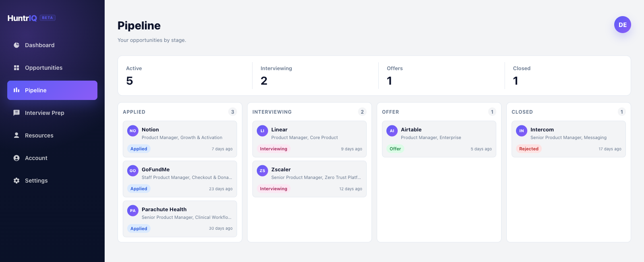Screen dimensions: 644x262
Task: Click the APPLIED column header
Action: pyautogui.click(x=134, y=112)
